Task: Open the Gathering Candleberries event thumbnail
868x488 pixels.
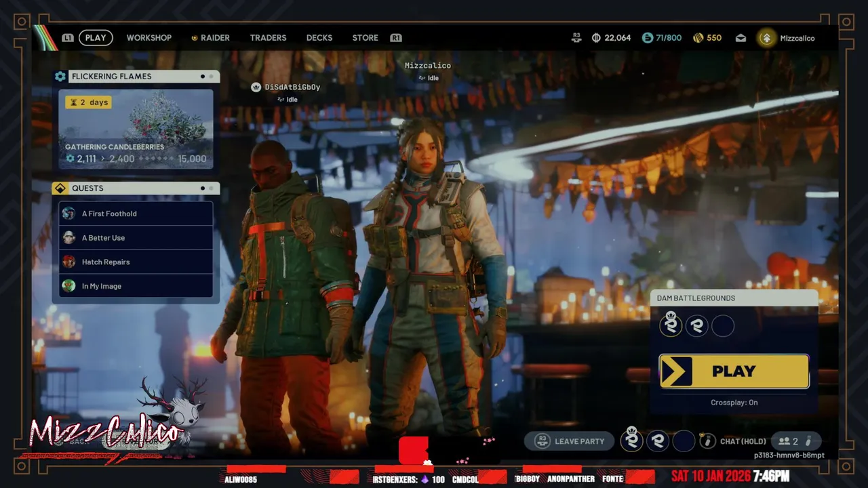Action: point(136,129)
